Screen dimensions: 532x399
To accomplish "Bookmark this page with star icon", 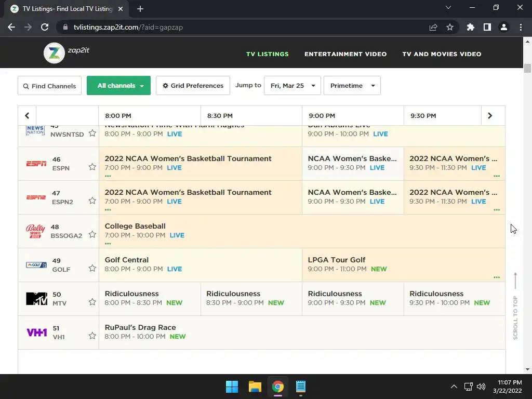I will pos(450,27).
